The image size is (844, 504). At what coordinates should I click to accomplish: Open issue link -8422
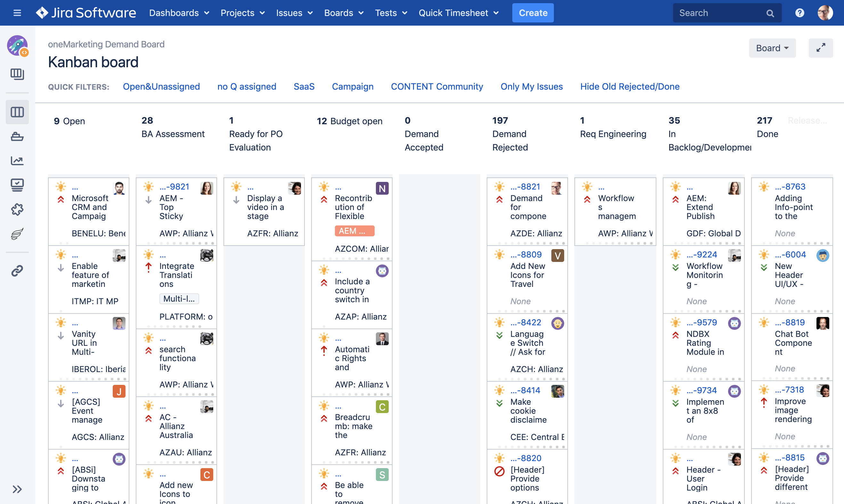[x=525, y=322]
